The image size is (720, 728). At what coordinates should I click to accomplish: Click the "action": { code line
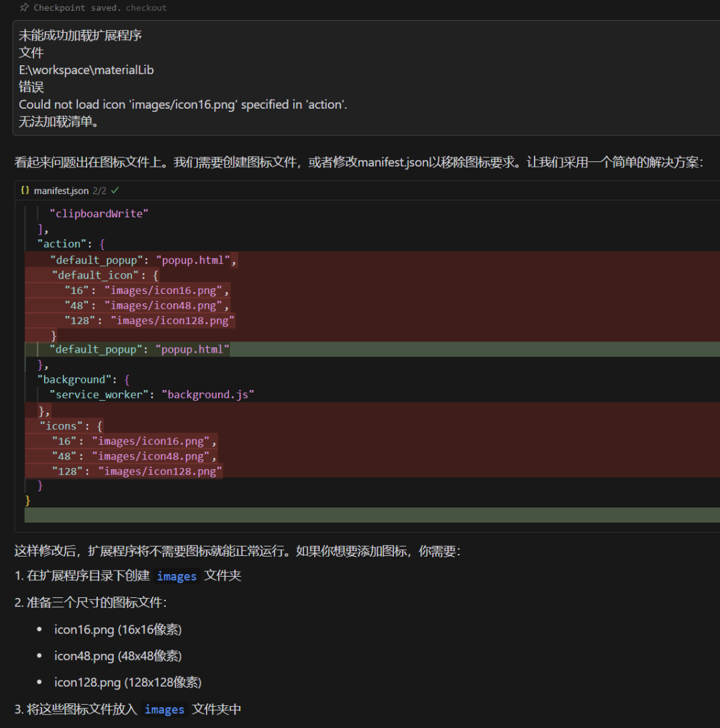(x=71, y=244)
